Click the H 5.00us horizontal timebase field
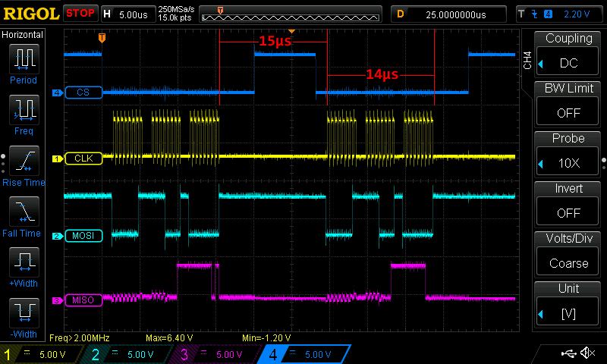This screenshot has height=364, width=607. pos(127,14)
